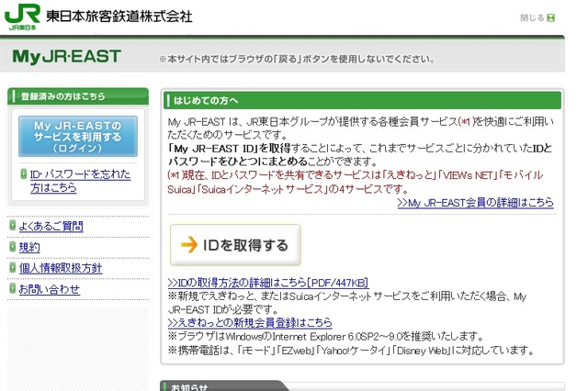Screen dimensions: 588x391
Task: Click the green close X icon
Action: coord(550,17)
